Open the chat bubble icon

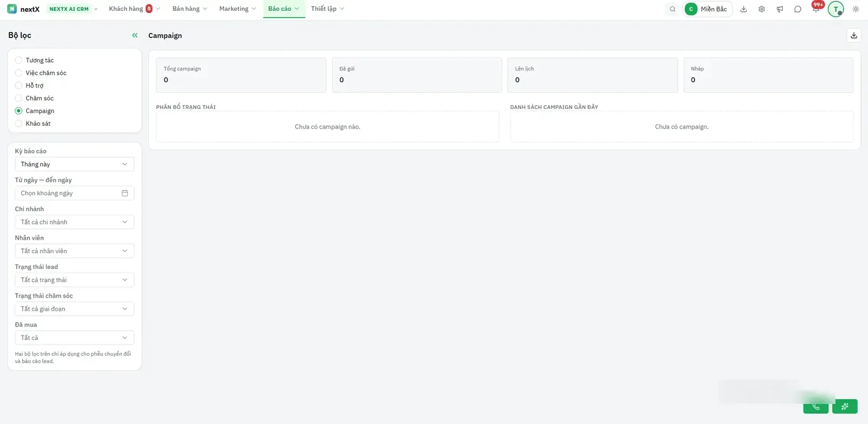[x=797, y=9]
